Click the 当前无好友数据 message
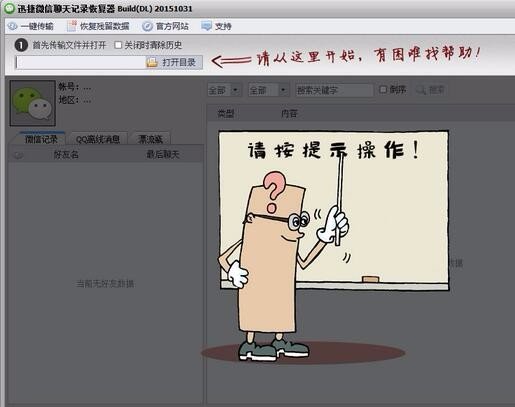The image size is (515, 407). (x=105, y=284)
